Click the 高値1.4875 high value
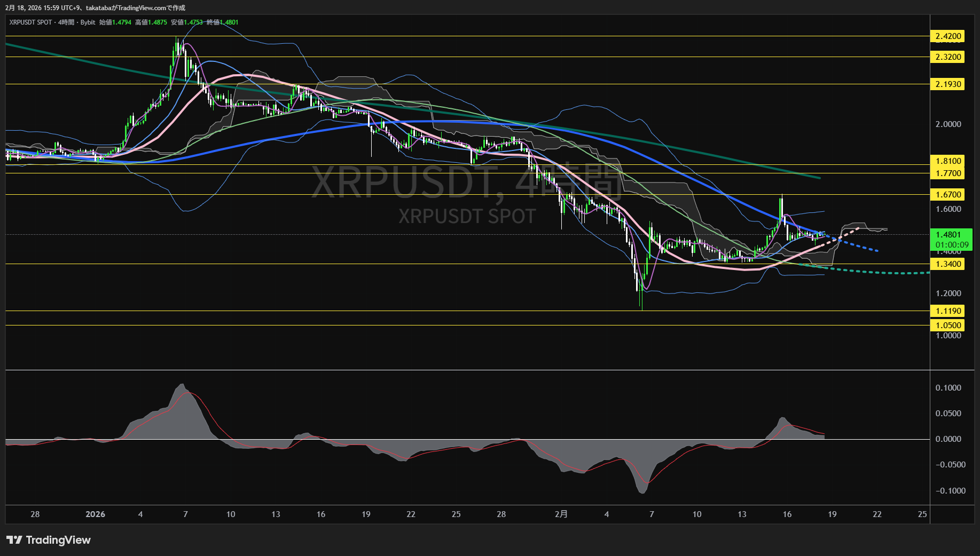 tap(151, 22)
